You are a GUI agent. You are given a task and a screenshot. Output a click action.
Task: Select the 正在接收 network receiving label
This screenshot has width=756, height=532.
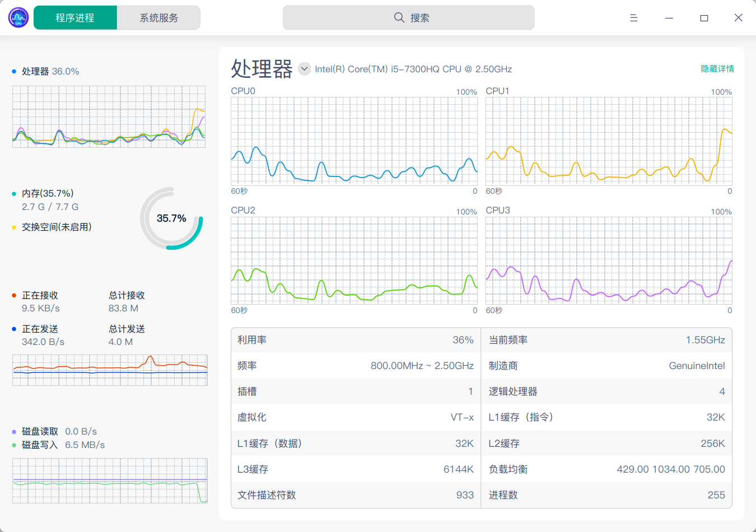(x=40, y=296)
